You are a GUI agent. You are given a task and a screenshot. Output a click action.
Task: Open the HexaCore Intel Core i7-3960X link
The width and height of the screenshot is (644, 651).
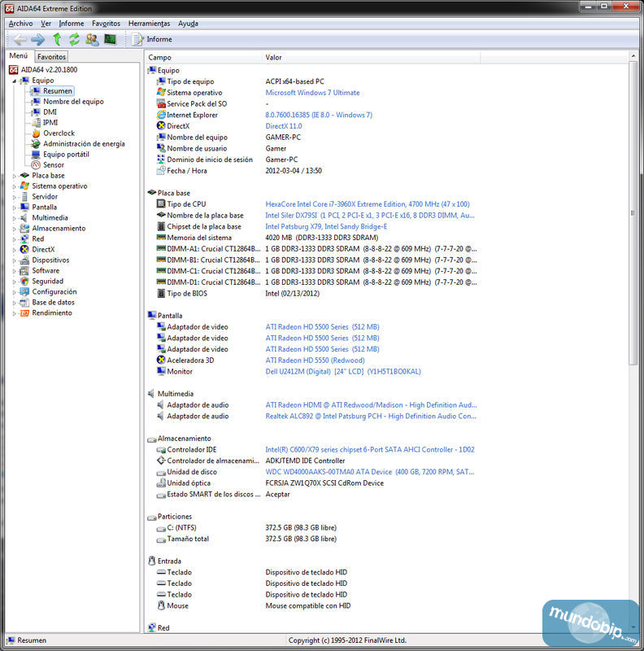pyautogui.click(x=368, y=204)
